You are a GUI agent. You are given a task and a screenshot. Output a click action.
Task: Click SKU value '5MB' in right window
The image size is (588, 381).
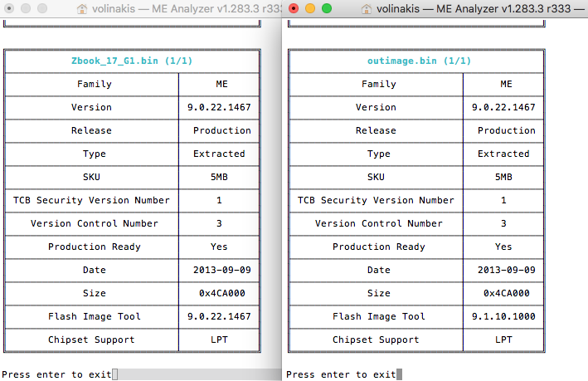click(x=503, y=177)
